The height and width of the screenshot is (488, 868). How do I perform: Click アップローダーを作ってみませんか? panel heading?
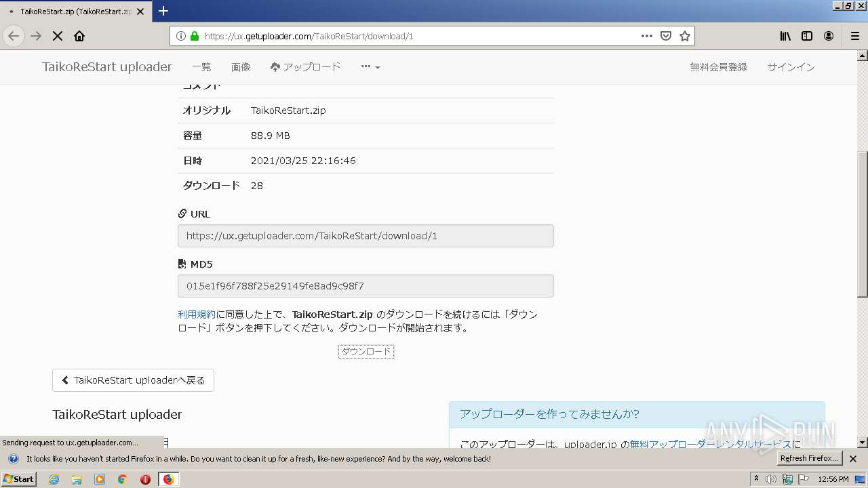click(x=550, y=414)
